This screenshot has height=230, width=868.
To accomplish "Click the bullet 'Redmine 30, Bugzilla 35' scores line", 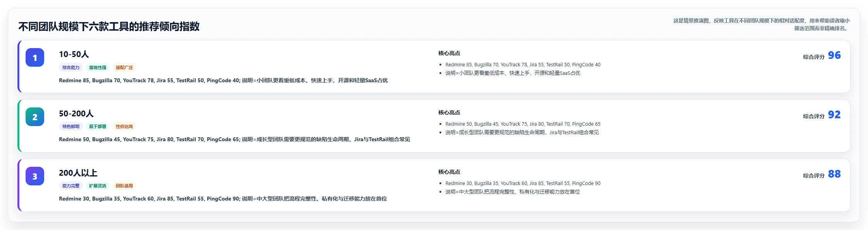I will pyautogui.click(x=523, y=183).
